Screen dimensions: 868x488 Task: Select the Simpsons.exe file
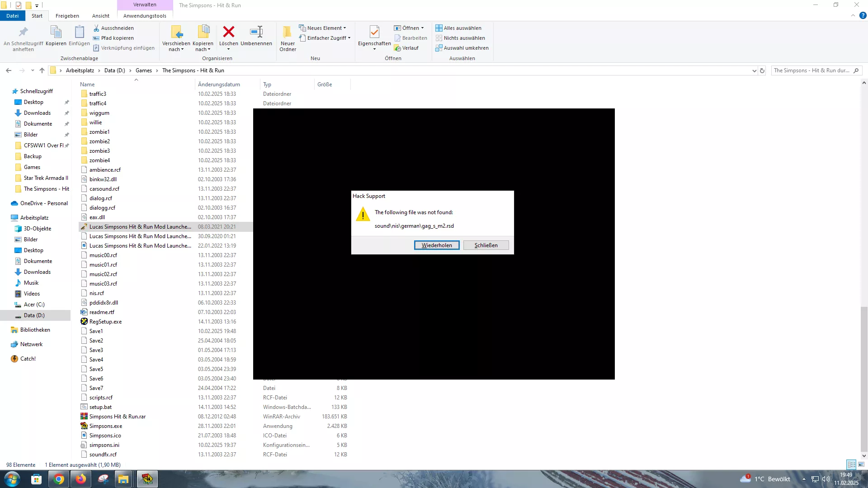[x=106, y=426]
